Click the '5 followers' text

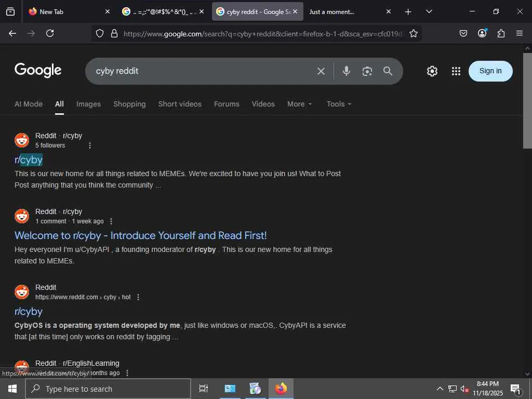pos(50,145)
